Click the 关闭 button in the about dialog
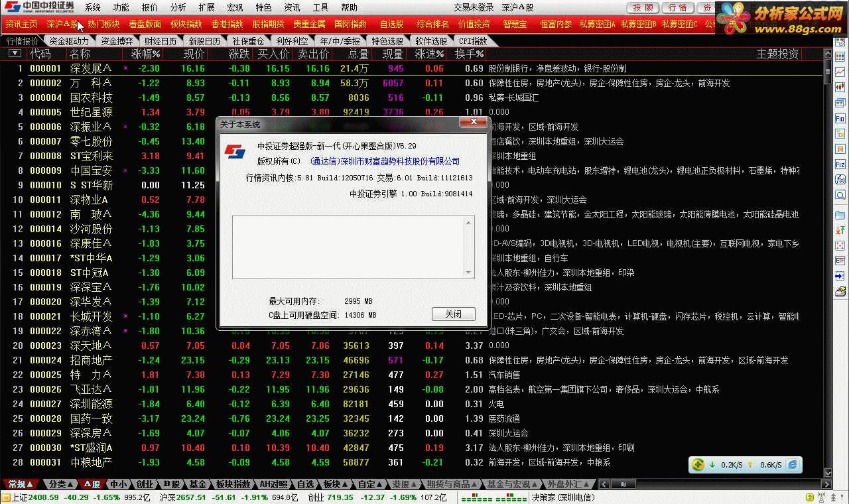Image resolution: width=849 pixels, height=504 pixels. click(x=454, y=314)
